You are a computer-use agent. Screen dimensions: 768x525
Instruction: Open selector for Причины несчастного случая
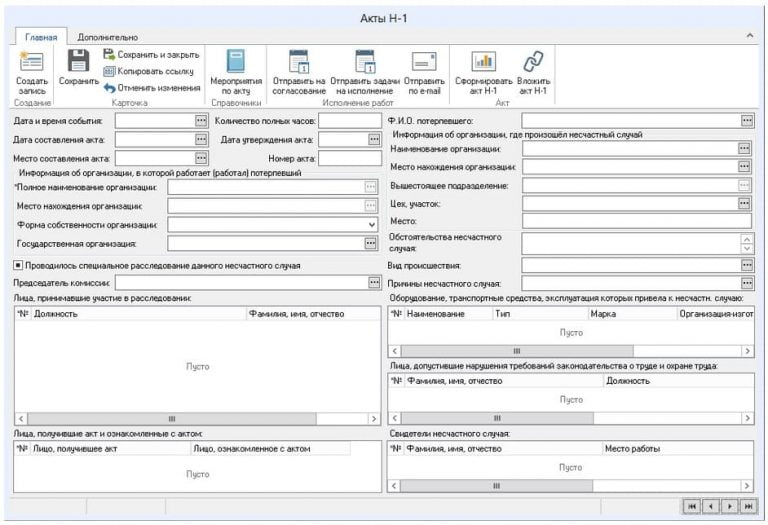click(x=747, y=283)
